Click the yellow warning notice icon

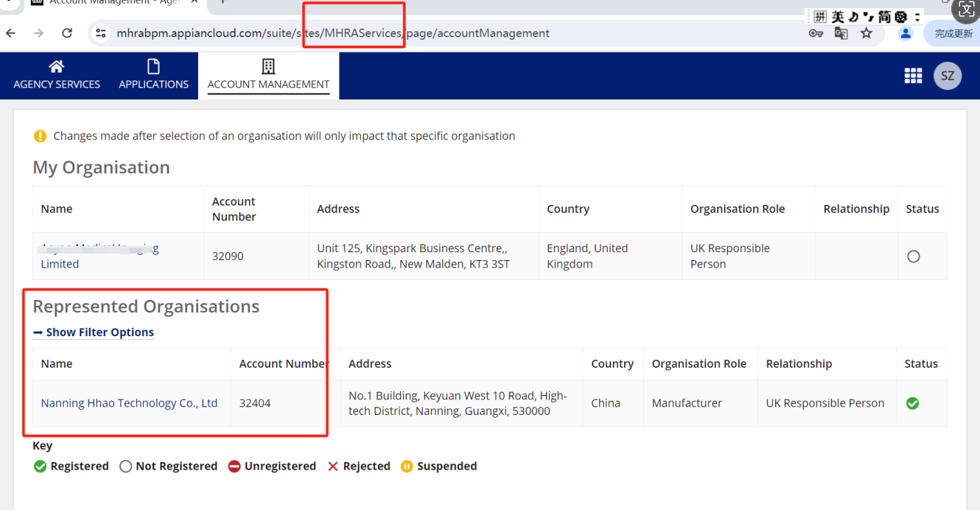41,136
